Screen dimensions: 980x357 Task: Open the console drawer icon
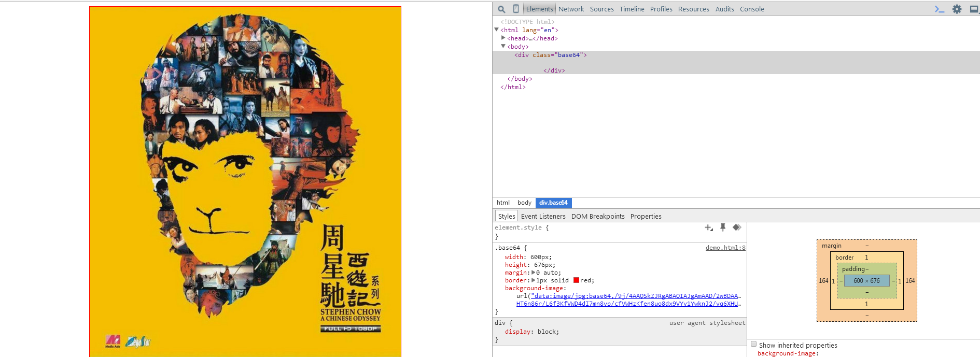(x=940, y=9)
